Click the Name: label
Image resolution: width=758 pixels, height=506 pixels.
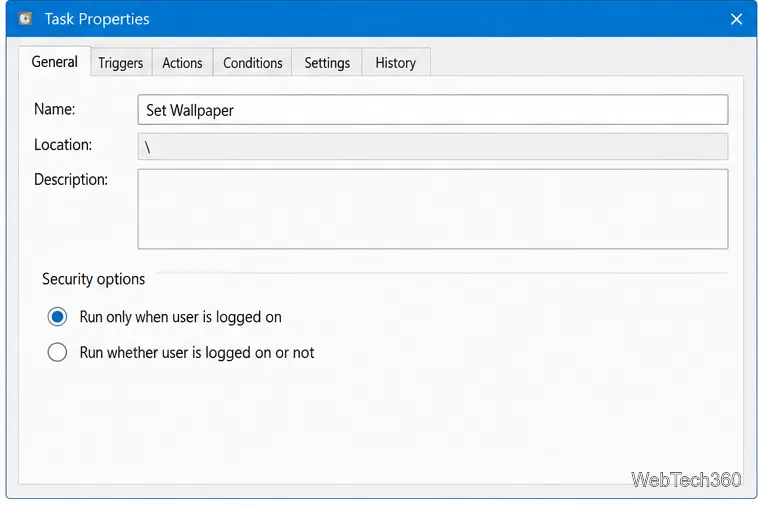coord(55,109)
